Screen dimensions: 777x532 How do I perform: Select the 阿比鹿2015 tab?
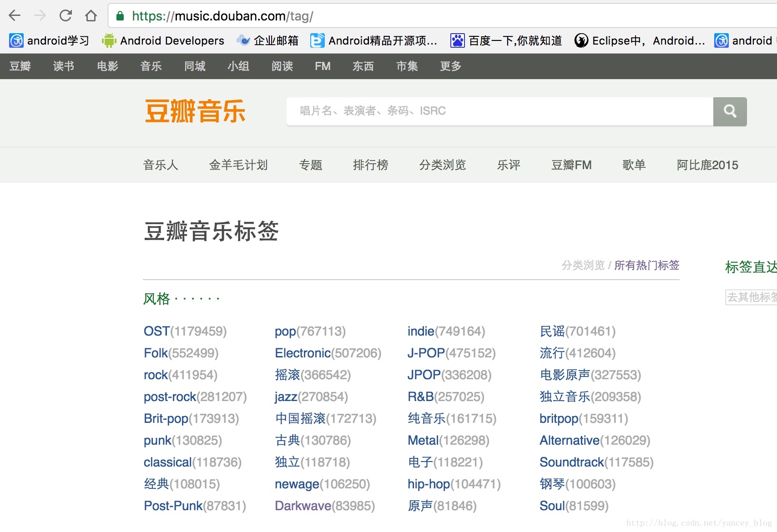pos(707,165)
